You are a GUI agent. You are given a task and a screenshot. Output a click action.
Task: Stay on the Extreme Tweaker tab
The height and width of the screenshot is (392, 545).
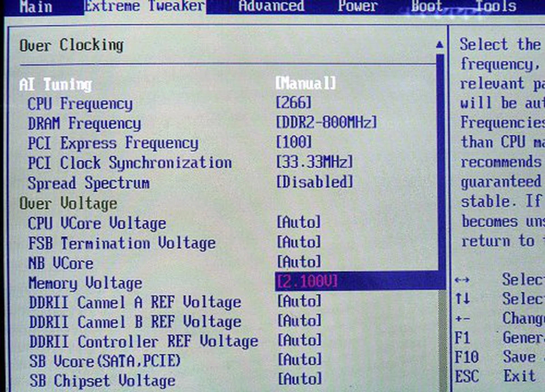click(143, 6)
